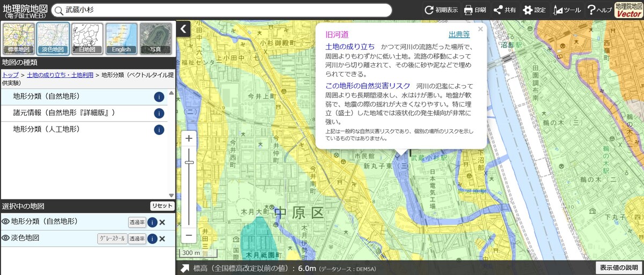Show info for selected 地形分類（自然地形） layer
This screenshot has width=644, height=275.
click(x=152, y=222)
